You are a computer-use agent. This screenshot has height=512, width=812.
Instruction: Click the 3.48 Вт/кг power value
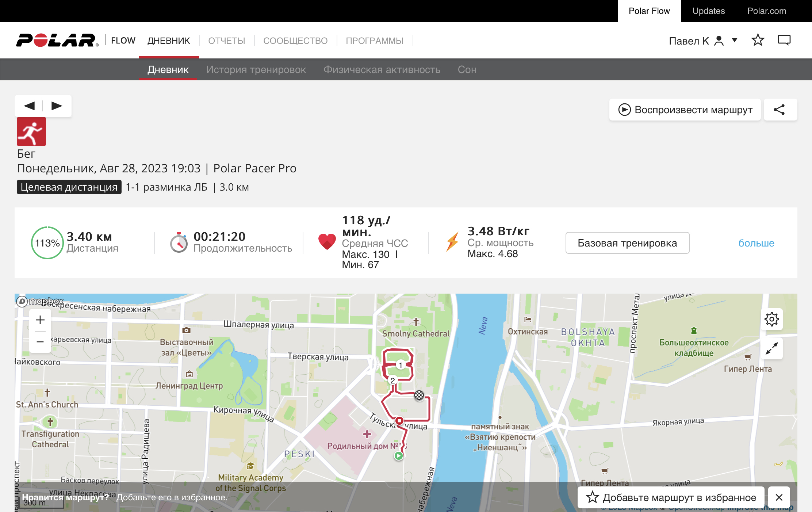click(498, 231)
